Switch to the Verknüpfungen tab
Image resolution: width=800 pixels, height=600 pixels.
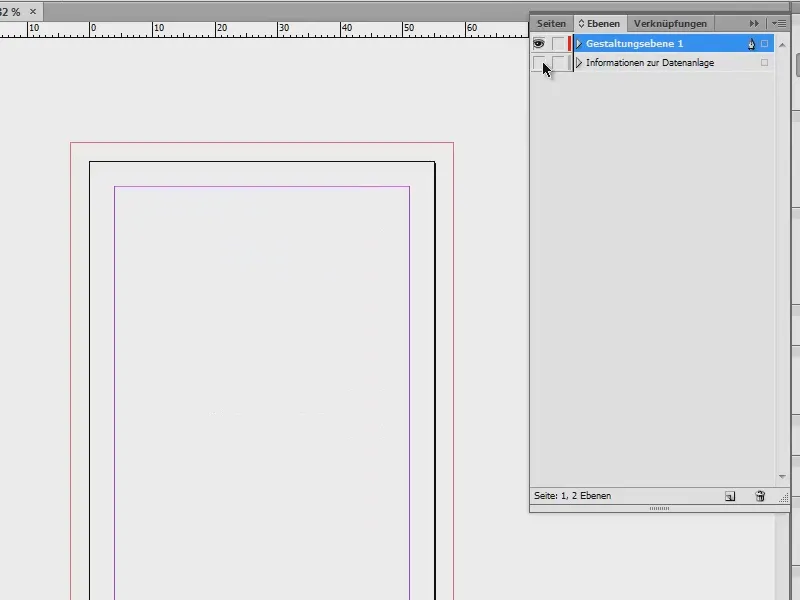point(670,23)
